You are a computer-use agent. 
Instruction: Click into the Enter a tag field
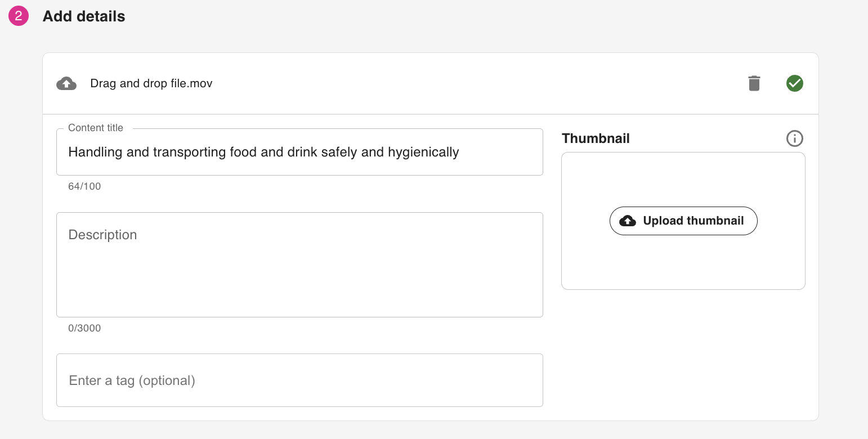click(299, 380)
